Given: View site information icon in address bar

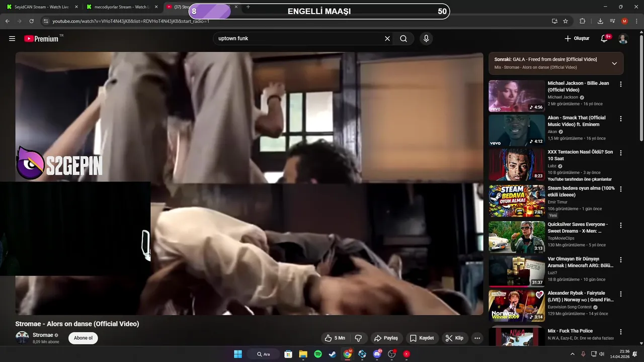Looking at the screenshot, I should [46, 21].
